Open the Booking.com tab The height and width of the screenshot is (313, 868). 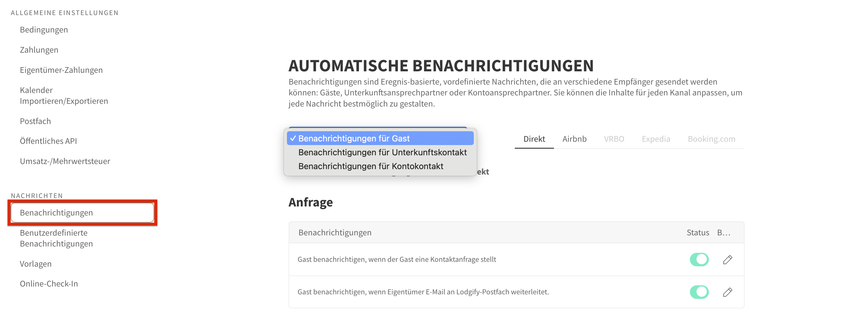tap(711, 139)
